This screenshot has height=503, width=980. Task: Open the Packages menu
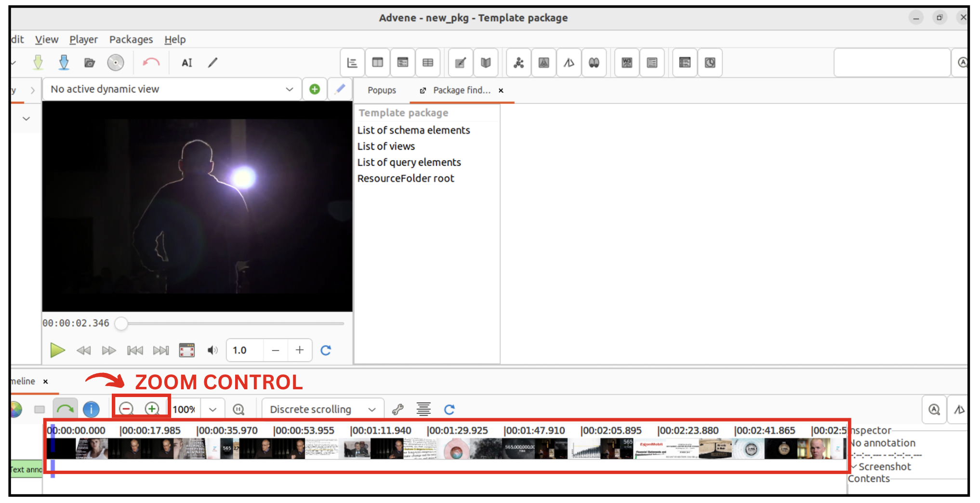(x=131, y=40)
